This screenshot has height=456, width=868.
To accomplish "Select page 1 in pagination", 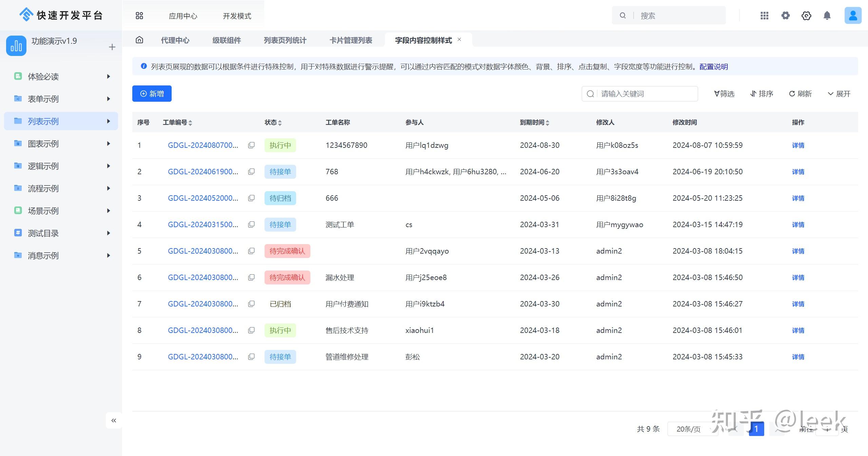I will pyautogui.click(x=756, y=429).
